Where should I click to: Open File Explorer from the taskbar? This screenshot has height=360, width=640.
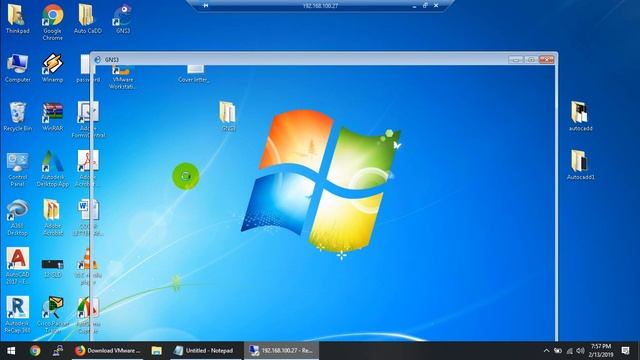(157, 351)
